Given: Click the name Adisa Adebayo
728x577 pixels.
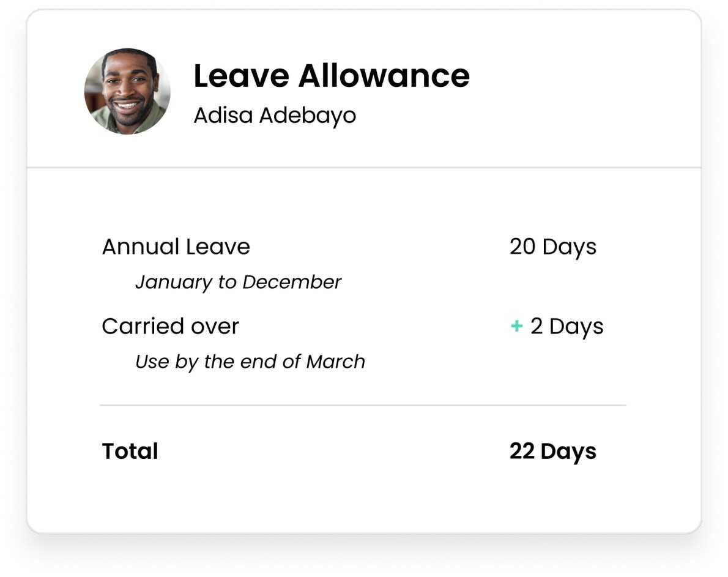Looking at the screenshot, I should click(x=275, y=115).
